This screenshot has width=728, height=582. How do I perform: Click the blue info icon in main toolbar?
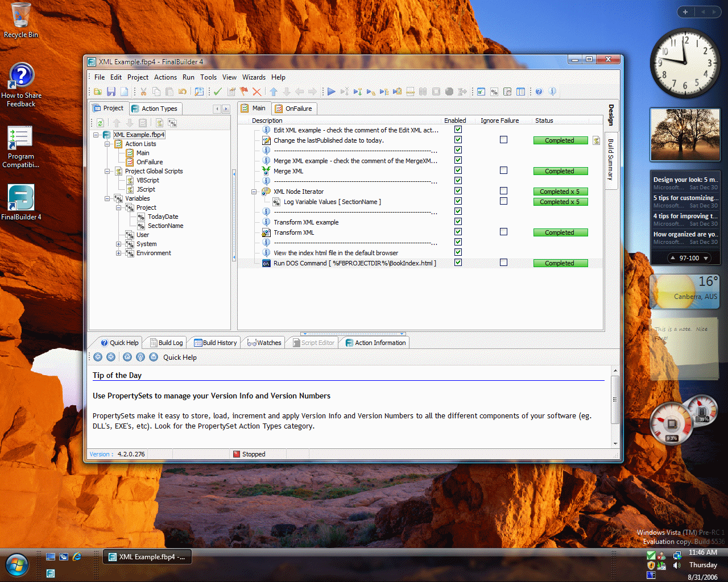pos(552,92)
